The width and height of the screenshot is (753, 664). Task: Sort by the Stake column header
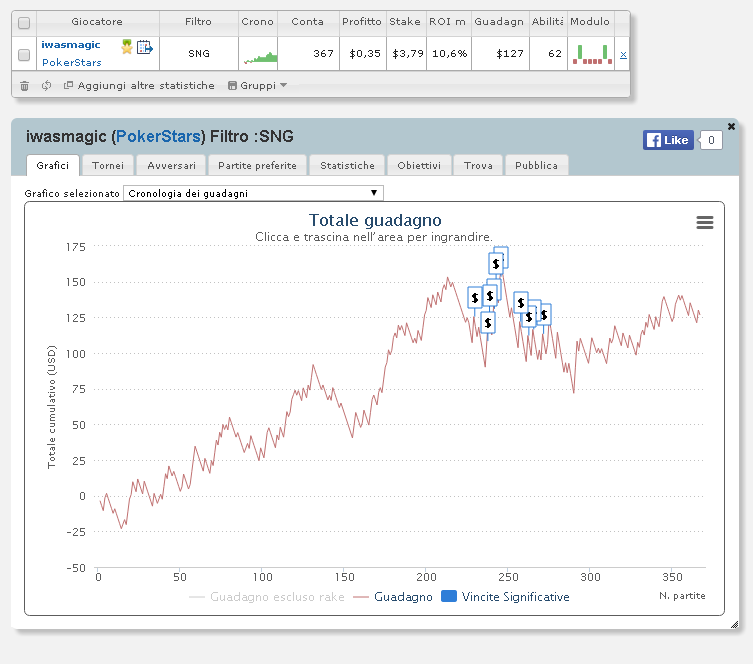coord(405,22)
